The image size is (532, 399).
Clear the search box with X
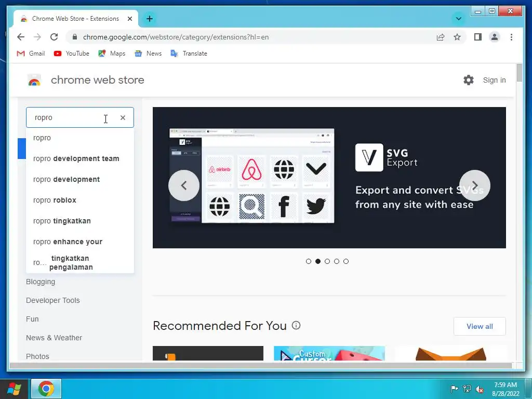tap(123, 117)
